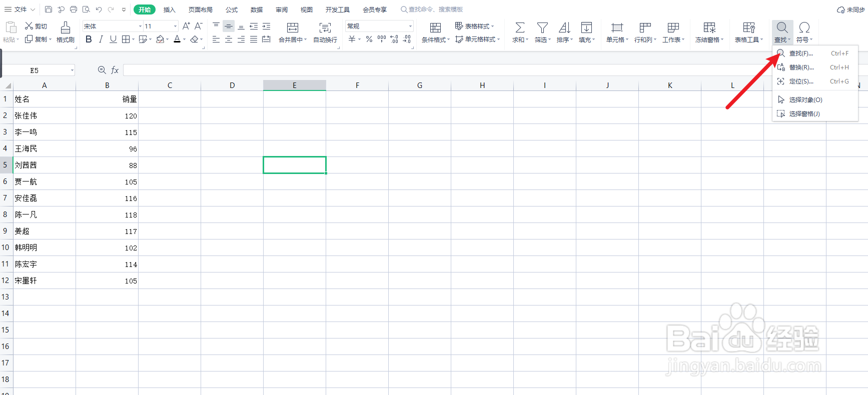Open the 单元格样式 button
The height and width of the screenshot is (395, 868).
tap(477, 39)
